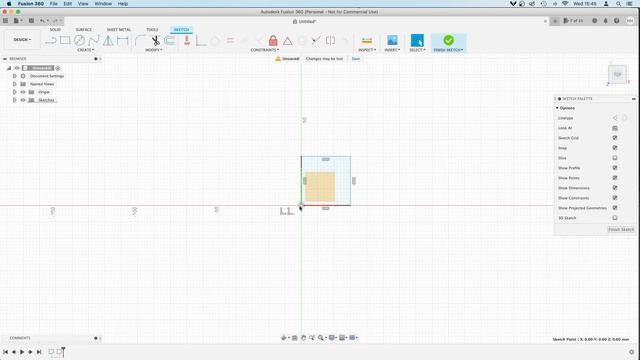Select the Sketch Dimension tool
The height and width of the screenshot is (360, 640).
122,40
